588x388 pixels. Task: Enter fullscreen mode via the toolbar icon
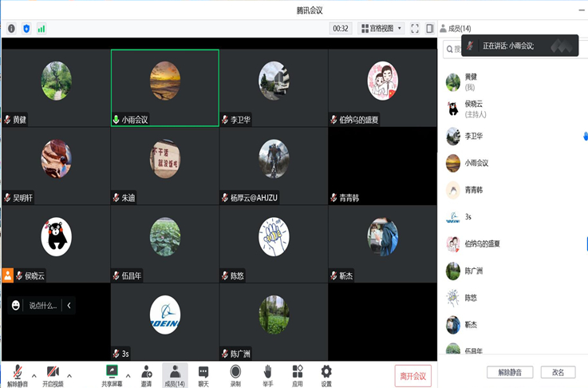tap(415, 29)
